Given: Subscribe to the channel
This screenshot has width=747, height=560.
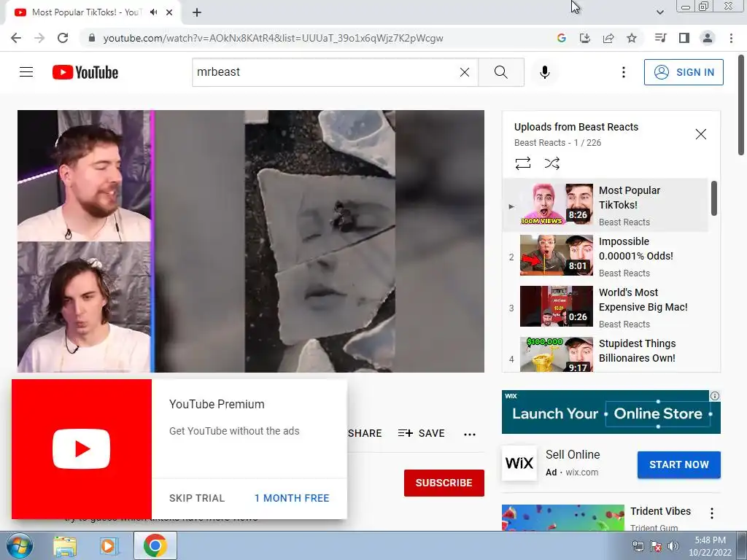Looking at the screenshot, I should tap(444, 483).
